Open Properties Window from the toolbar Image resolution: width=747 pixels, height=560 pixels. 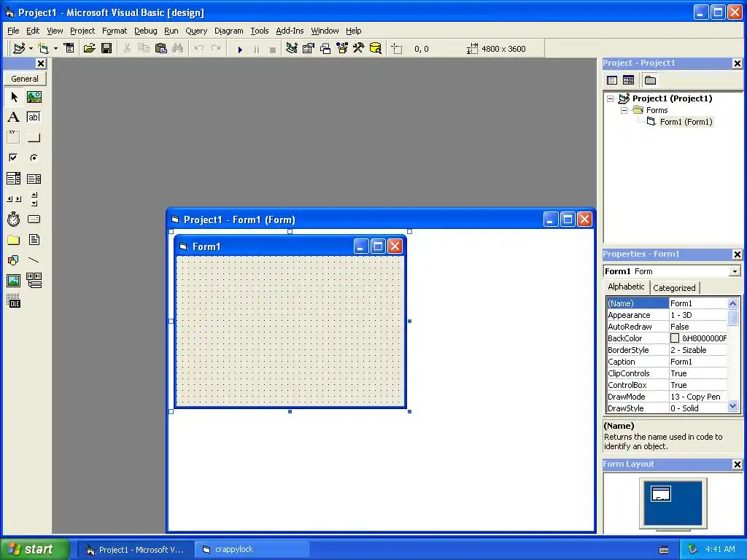309,48
